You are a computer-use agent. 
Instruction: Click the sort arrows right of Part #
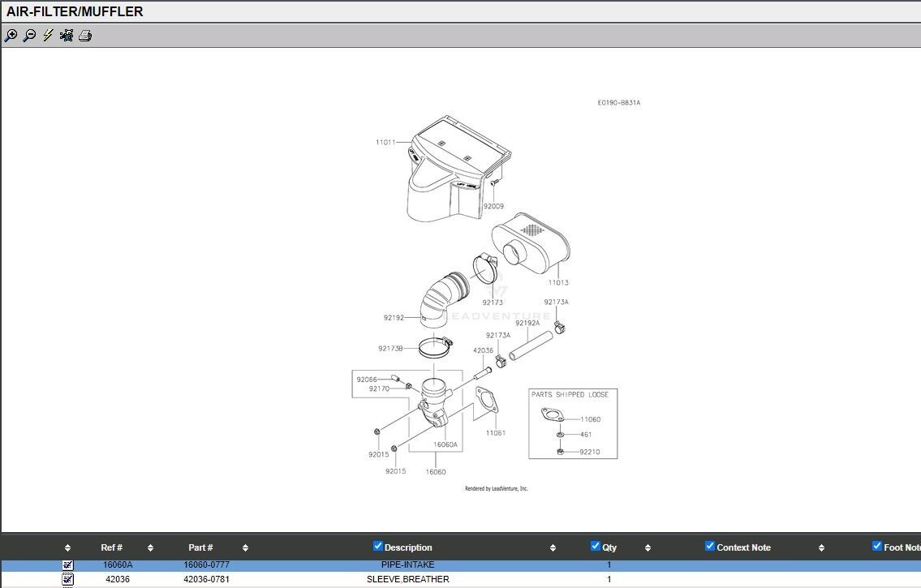tap(245, 548)
